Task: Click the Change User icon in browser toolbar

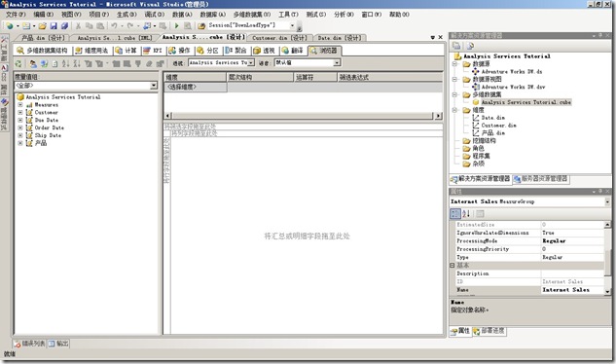Action: 33,63
